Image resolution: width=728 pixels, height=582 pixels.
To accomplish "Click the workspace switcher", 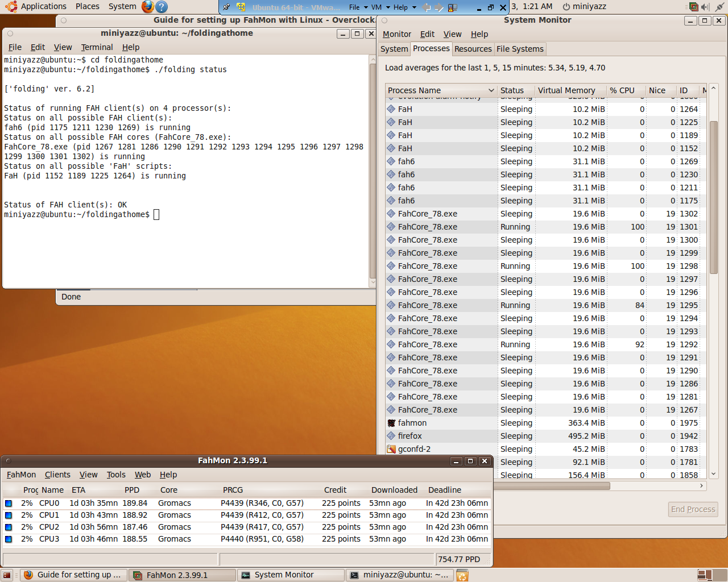I will pos(712,575).
